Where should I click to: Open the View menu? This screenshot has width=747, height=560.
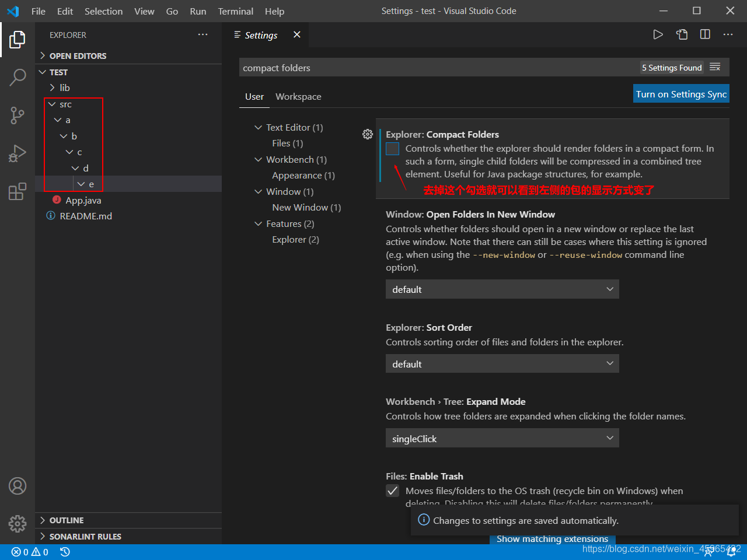144,11
